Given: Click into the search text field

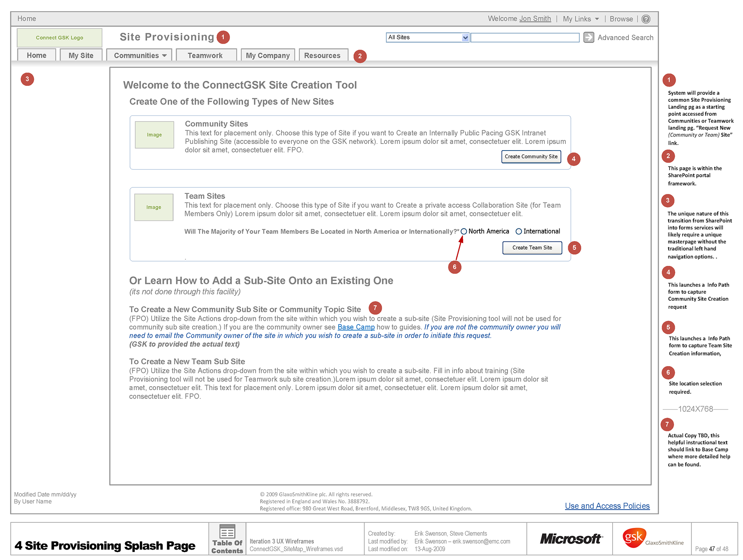Looking at the screenshot, I should coord(525,38).
